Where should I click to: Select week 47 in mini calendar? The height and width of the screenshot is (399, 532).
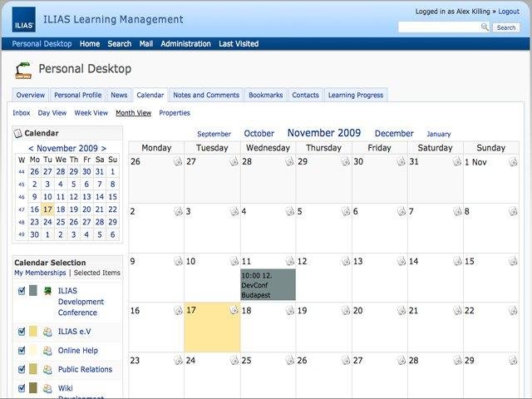click(x=22, y=209)
